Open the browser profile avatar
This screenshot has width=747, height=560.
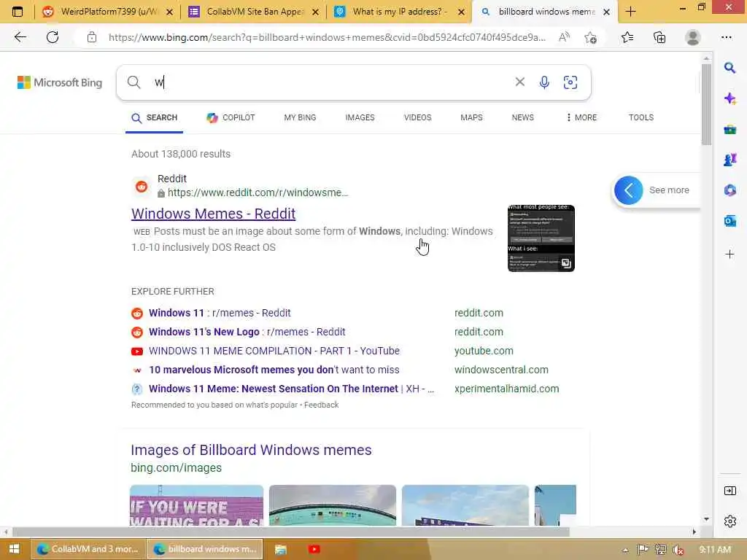[692, 37]
